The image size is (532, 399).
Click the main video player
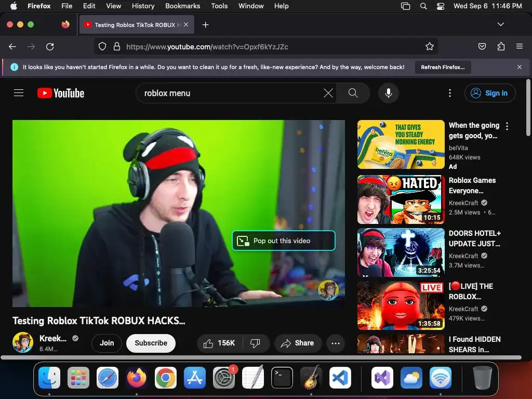click(179, 214)
